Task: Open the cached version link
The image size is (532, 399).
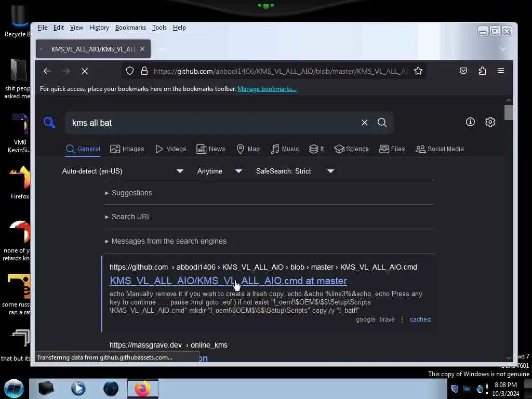Action: pyautogui.click(x=420, y=320)
